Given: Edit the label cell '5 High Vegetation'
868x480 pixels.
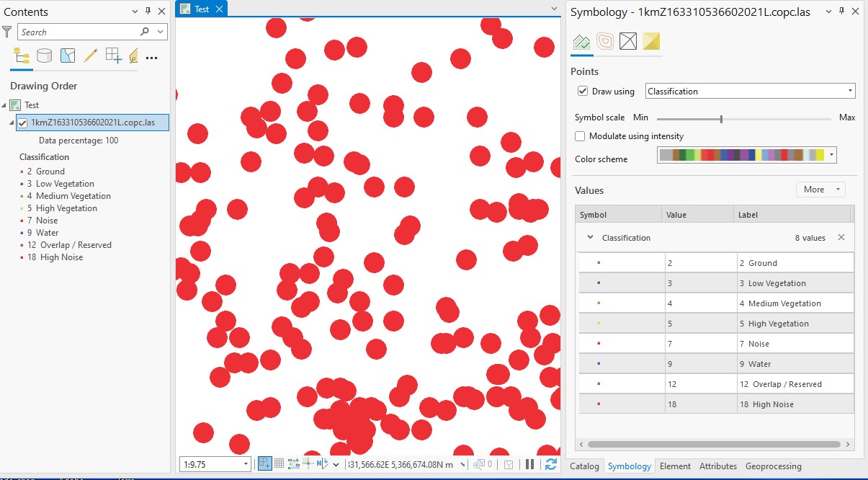Looking at the screenshot, I should pyautogui.click(x=795, y=324).
